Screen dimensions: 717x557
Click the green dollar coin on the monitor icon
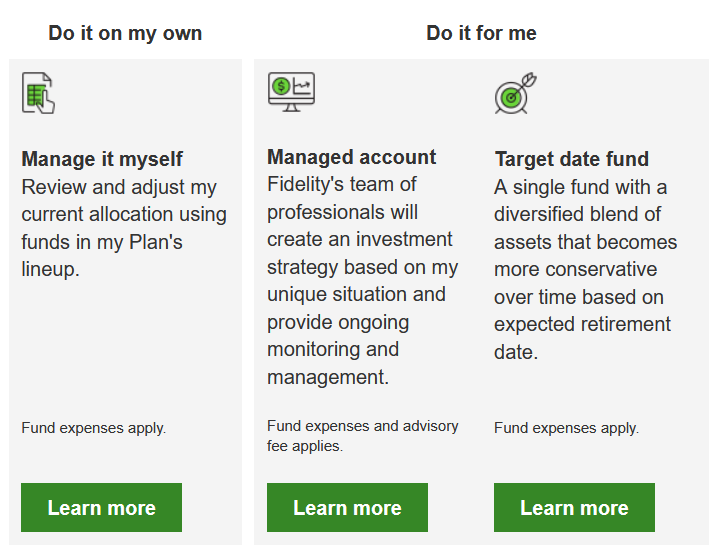pyautogui.click(x=282, y=86)
